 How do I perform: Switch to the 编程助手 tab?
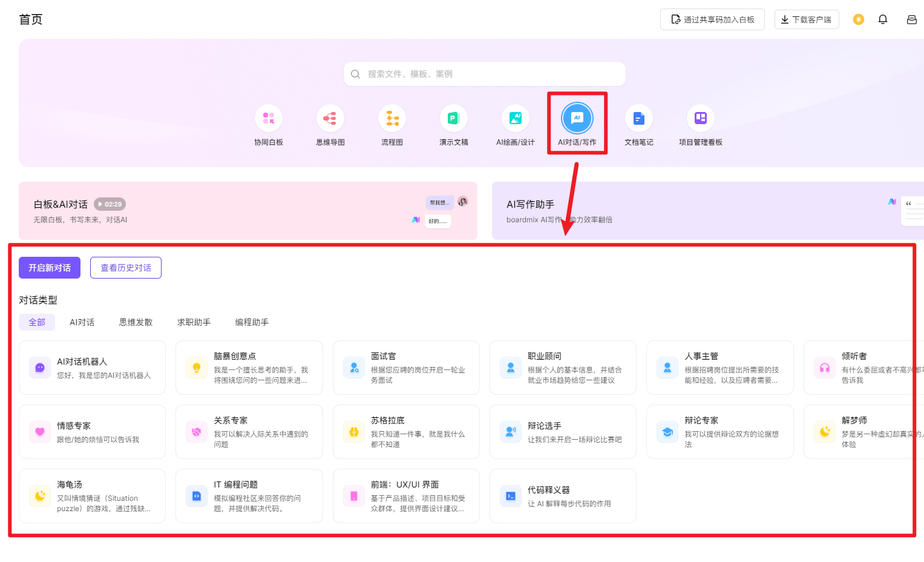tap(252, 322)
